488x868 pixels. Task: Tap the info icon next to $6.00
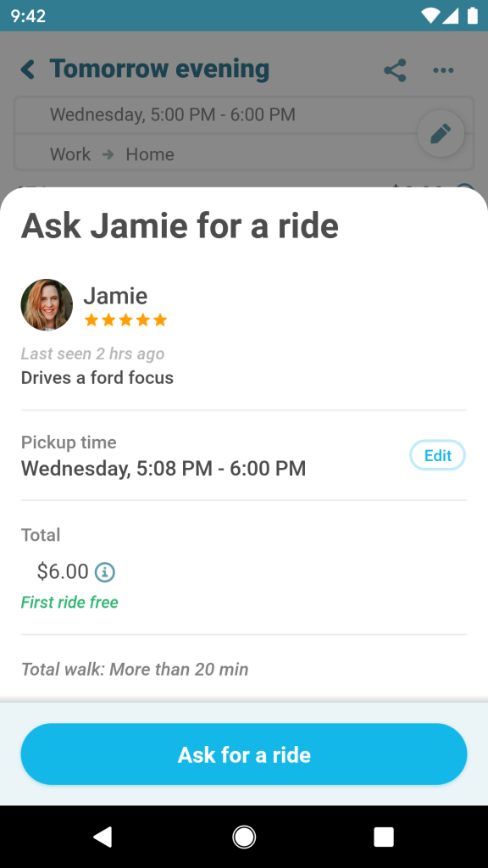104,572
